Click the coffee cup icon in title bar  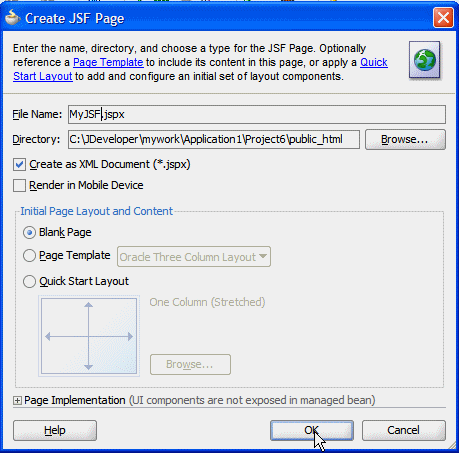tap(13, 18)
